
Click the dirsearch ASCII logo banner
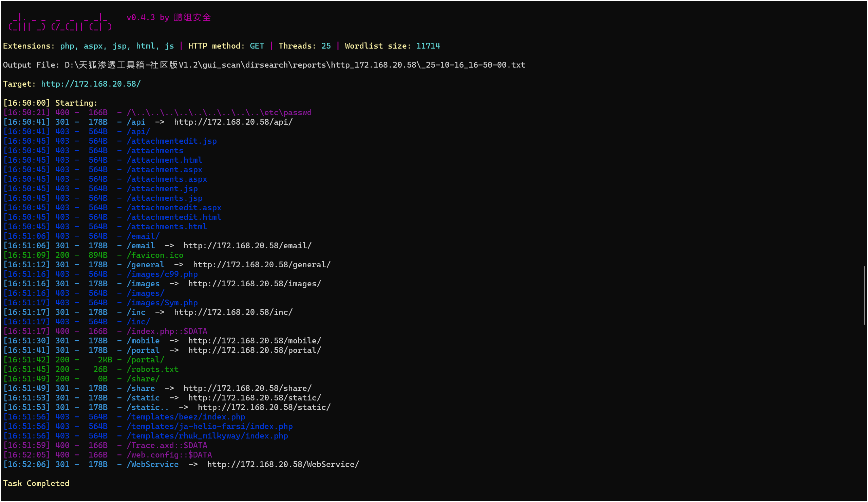(x=60, y=22)
